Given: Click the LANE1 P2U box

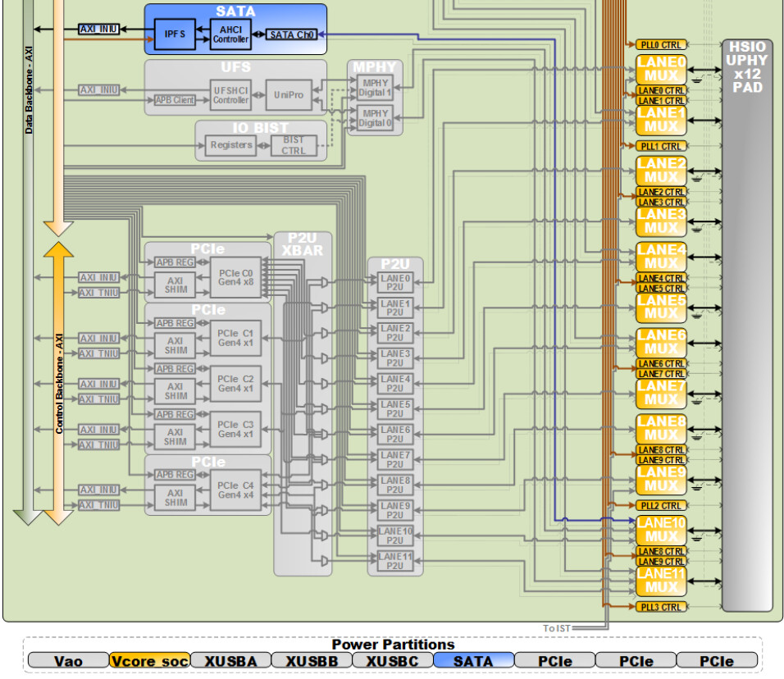Looking at the screenshot, I should click(x=395, y=308).
